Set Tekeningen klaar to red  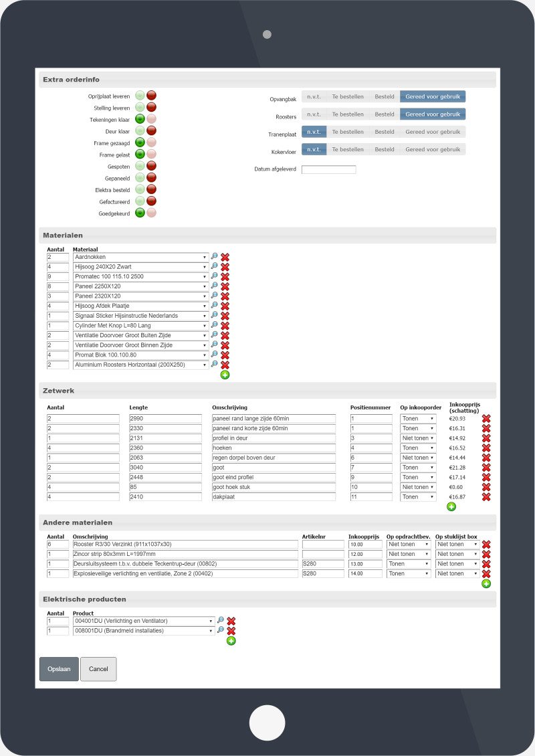151,118
